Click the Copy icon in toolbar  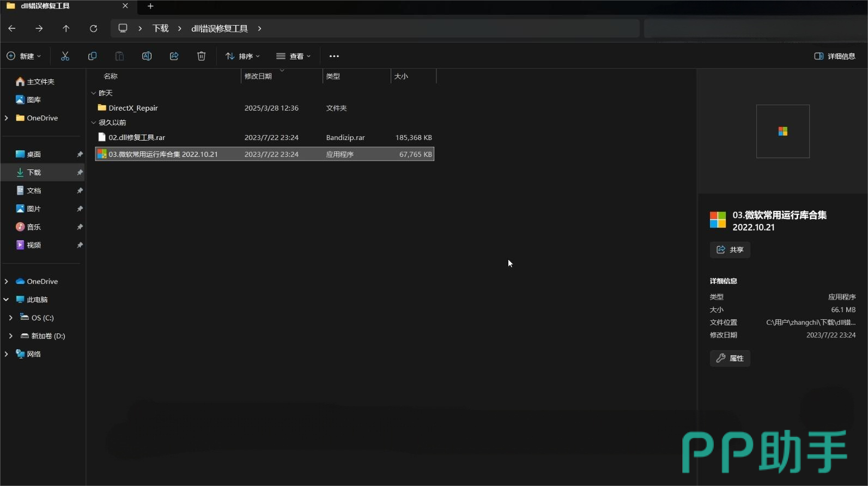click(92, 56)
